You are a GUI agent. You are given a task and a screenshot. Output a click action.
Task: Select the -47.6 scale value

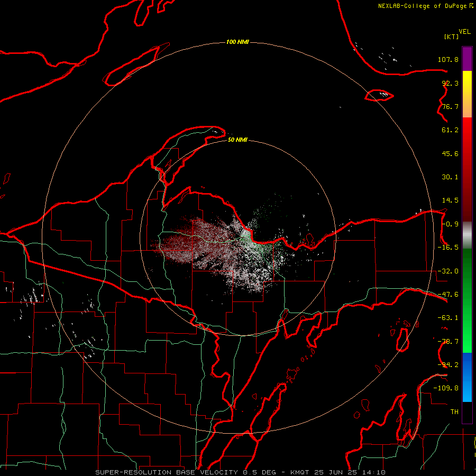click(448, 295)
